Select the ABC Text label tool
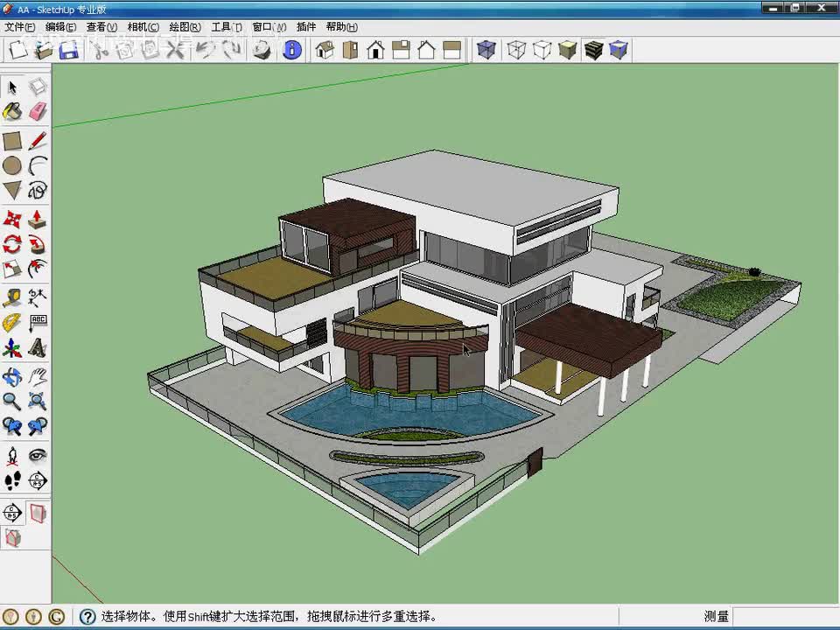840x630 pixels. (x=38, y=323)
